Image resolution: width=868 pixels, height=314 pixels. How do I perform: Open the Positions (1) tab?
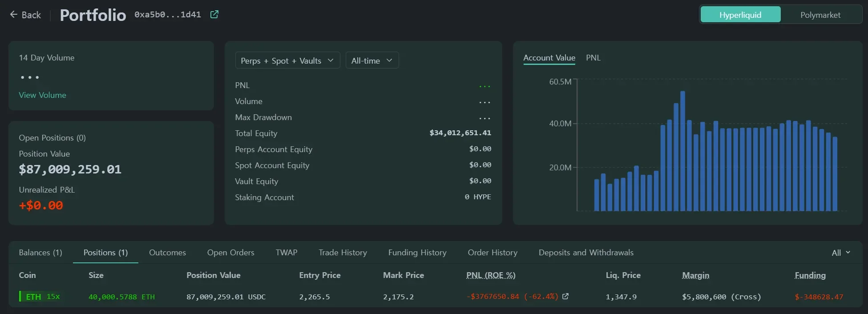point(105,253)
